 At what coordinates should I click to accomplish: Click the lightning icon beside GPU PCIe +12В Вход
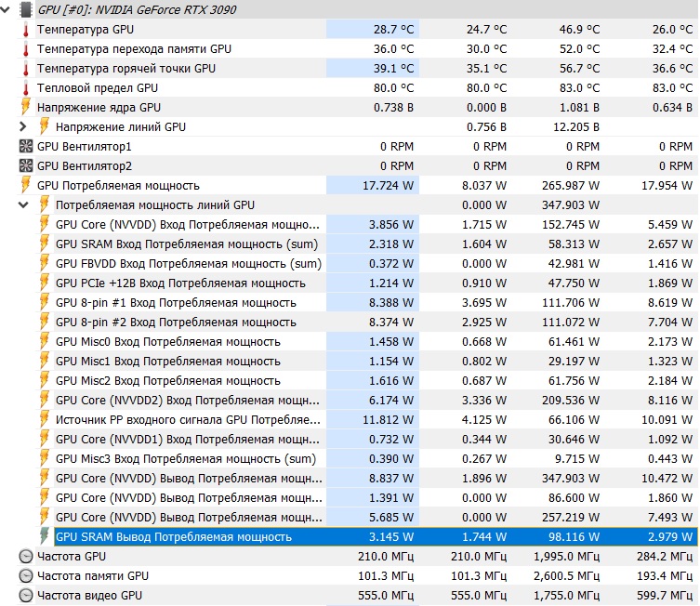45,283
